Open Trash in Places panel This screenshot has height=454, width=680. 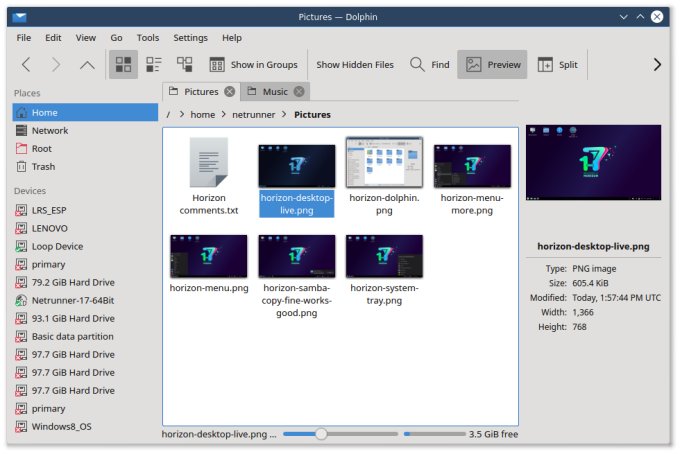[43, 167]
